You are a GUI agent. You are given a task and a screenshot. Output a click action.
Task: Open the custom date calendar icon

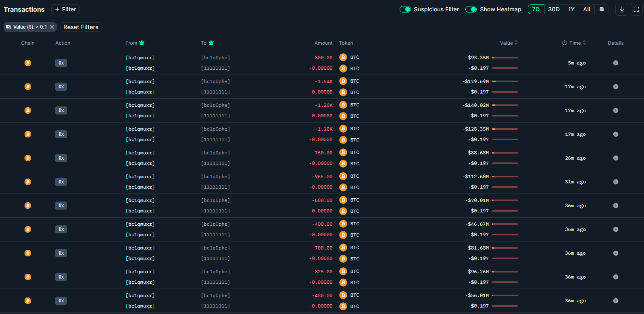click(x=602, y=9)
